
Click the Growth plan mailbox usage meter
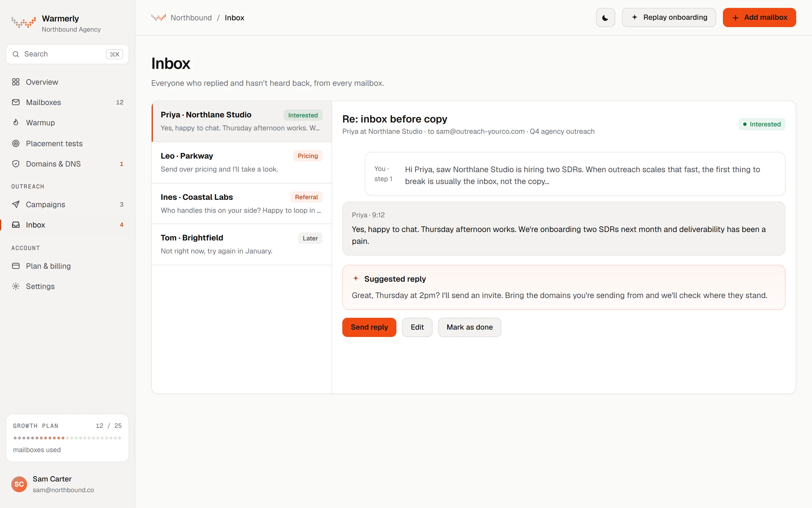(x=67, y=438)
